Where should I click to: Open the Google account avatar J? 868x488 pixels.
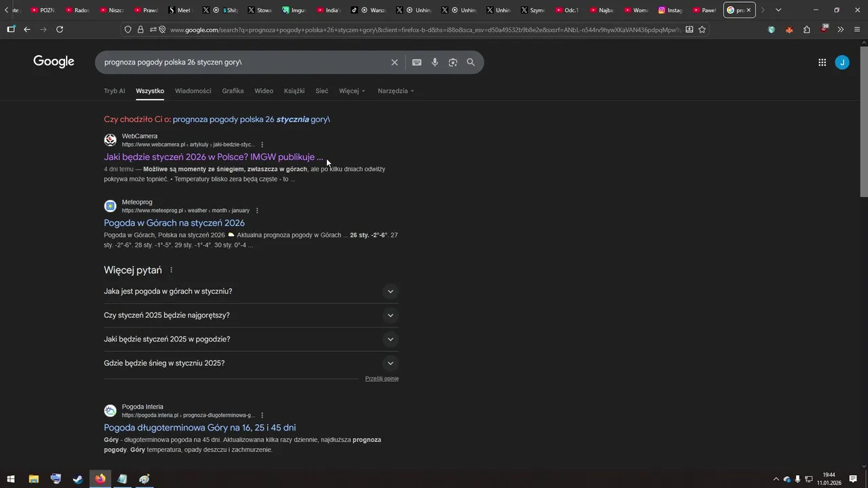pyautogui.click(x=842, y=62)
